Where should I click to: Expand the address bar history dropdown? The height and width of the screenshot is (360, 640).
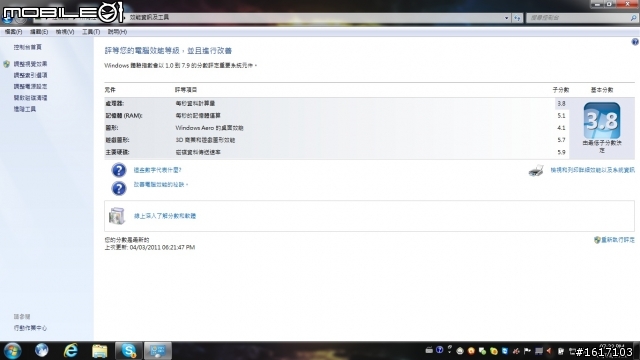pyautogui.click(x=507, y=18)
